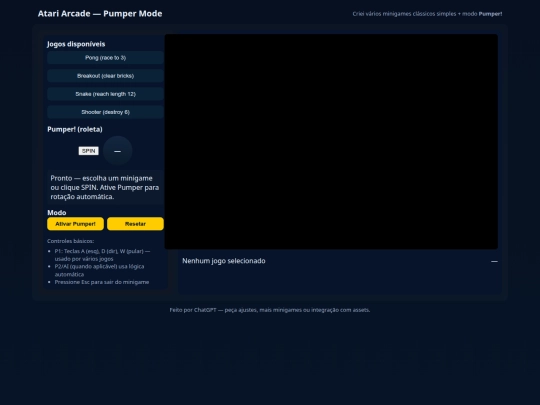
Task: Click the 'Atari Arcade — Pumper Mode' title
Action: click(x=100, y=14)
